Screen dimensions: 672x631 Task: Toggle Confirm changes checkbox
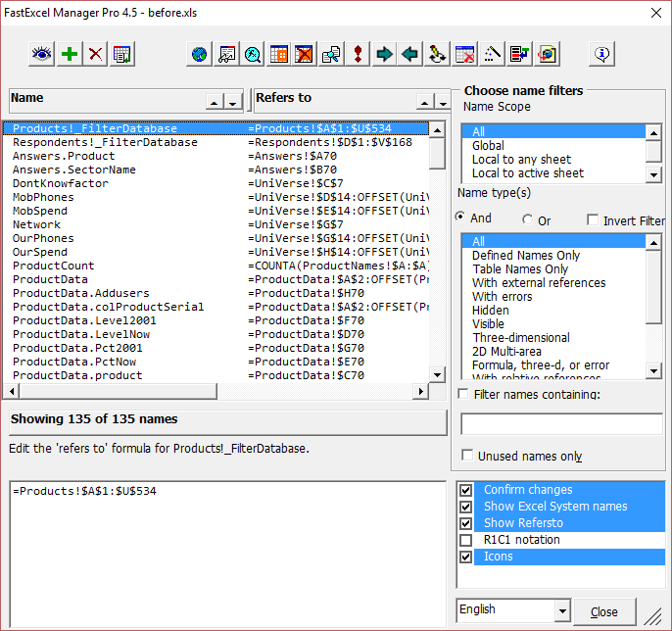[466, 490]
